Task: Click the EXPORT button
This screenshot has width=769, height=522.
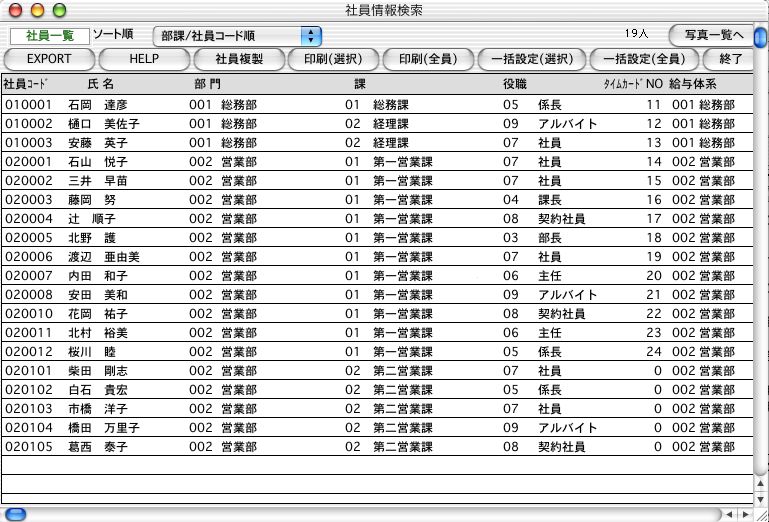Action: coord(48,59)
